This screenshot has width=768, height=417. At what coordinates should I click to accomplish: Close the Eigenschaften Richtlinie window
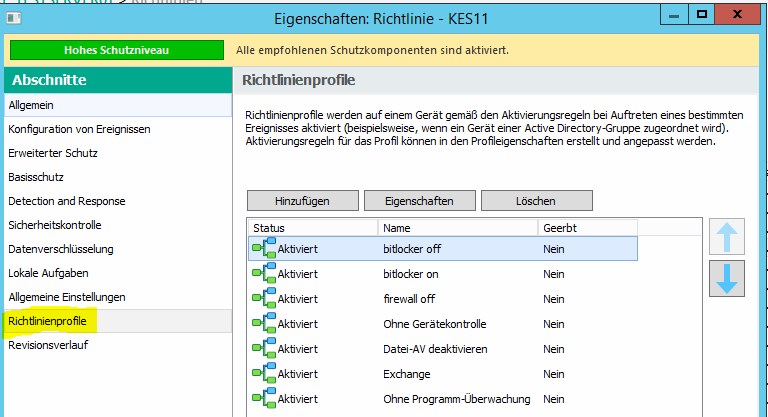click(x=737, y=15)
